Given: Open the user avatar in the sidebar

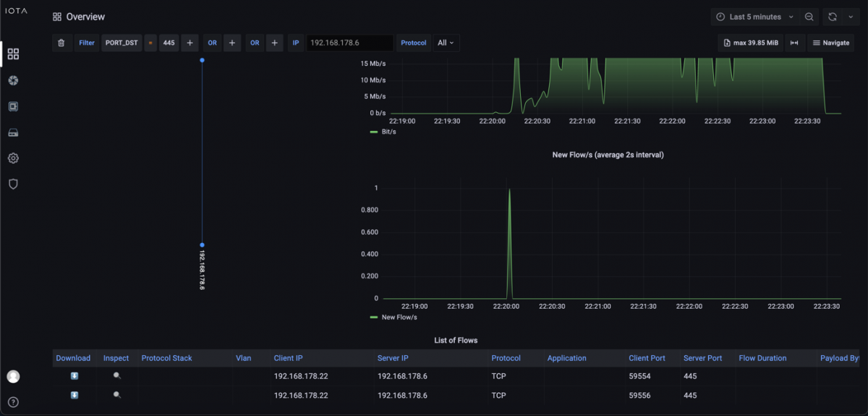Looking at the screenshot, I should pos(13,376).
